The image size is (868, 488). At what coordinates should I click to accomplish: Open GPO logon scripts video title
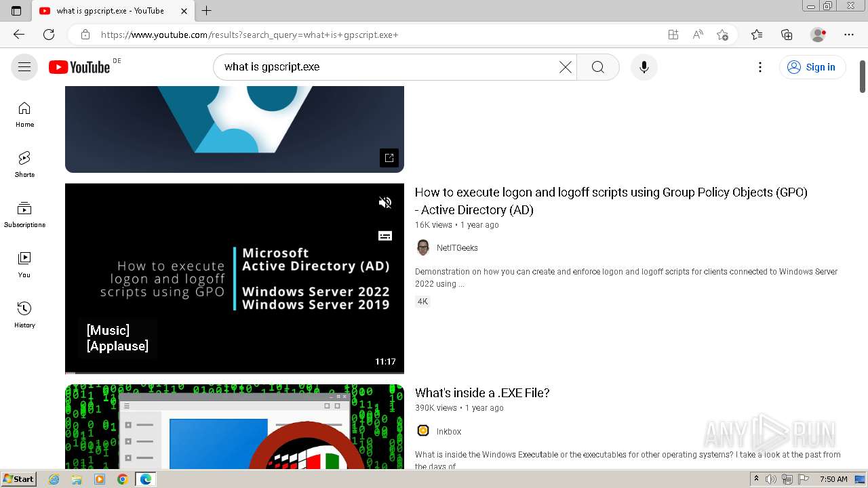click(x=611, y=201)
